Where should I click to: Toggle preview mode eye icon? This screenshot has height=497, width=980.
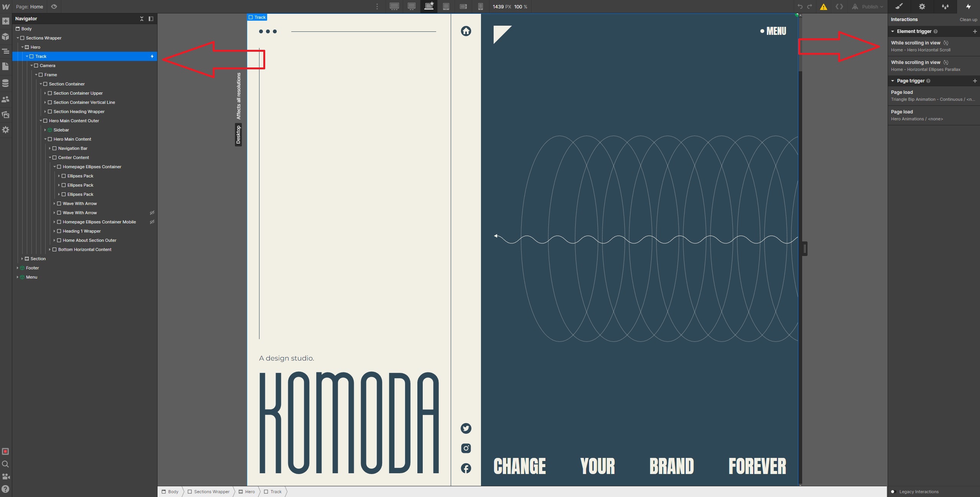click(54, 7)
